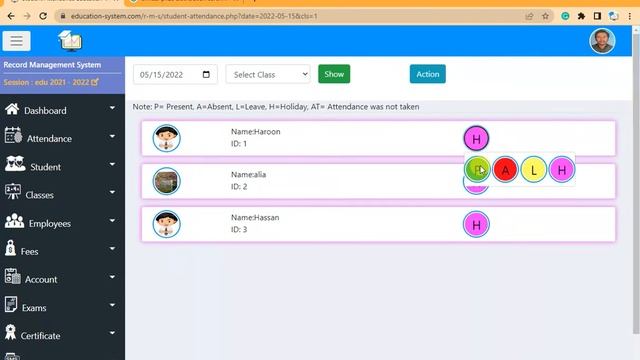Edit session icon next to 2021 - 2022
This screenshot has height=360, width=640.
tap(95, 82)
